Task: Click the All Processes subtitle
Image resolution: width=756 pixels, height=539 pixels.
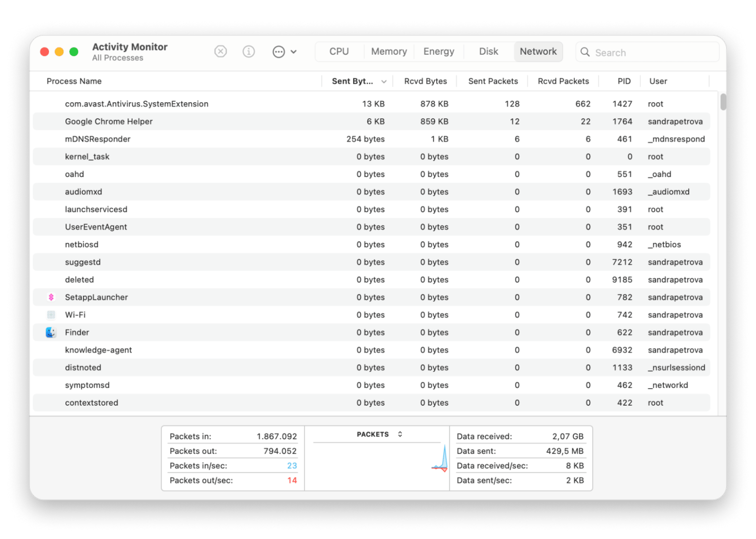Action: coord(118,58)
